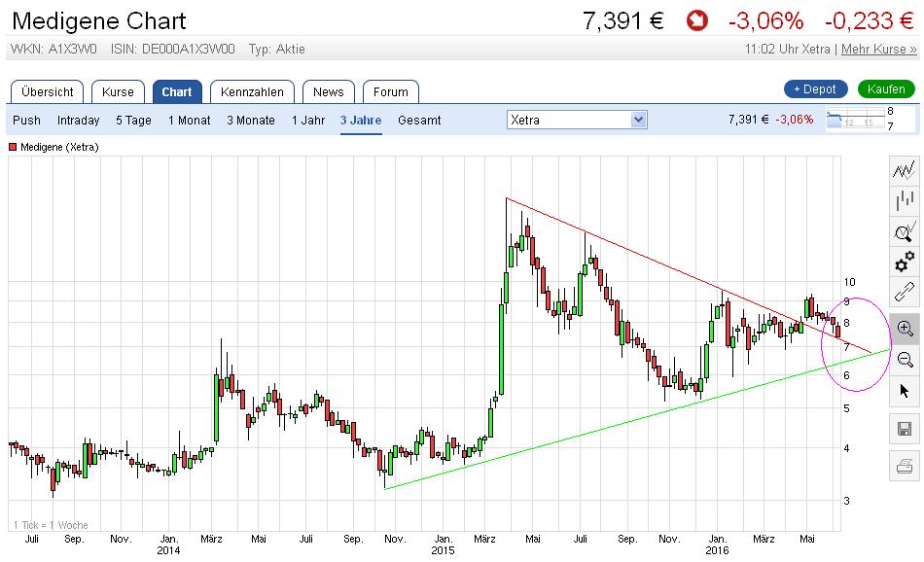Print the chart using printer icon
The height and width of the screenshot is (562, 924).
click(x=904, y=467)
